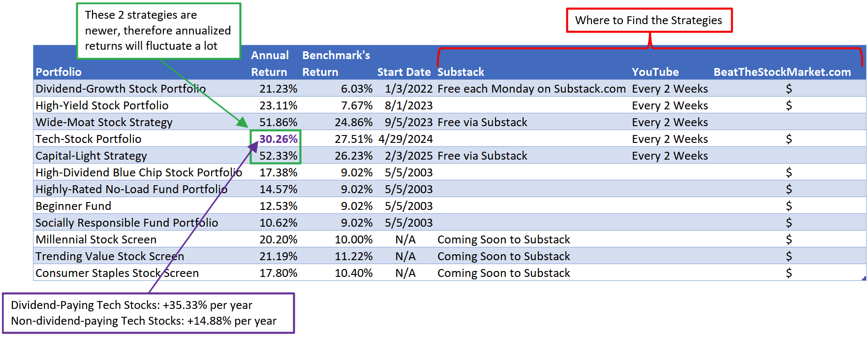Select Socially Responsible Fund Portfolio cell

[126, 223]
